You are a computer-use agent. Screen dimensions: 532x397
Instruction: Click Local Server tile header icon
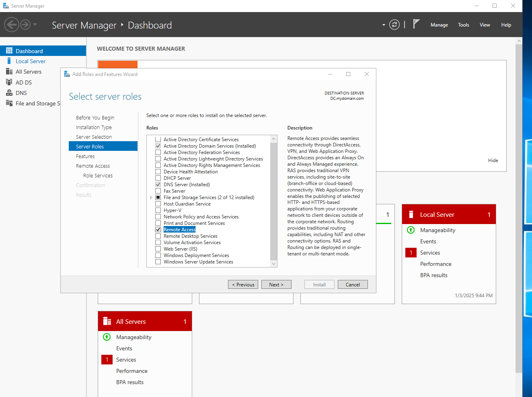pos(411,214)
